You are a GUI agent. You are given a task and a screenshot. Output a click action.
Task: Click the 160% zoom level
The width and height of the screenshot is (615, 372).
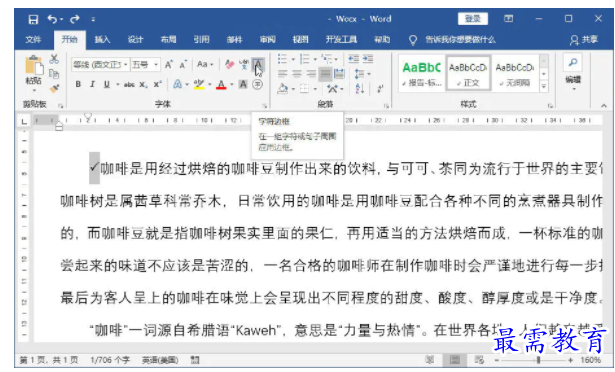click(x=590, y=360)
